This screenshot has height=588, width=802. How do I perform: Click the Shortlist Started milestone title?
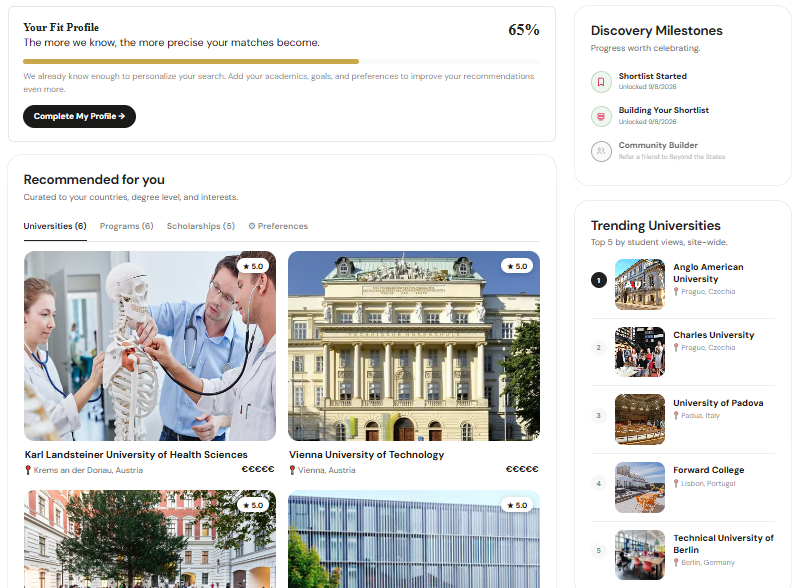point(653,76)
